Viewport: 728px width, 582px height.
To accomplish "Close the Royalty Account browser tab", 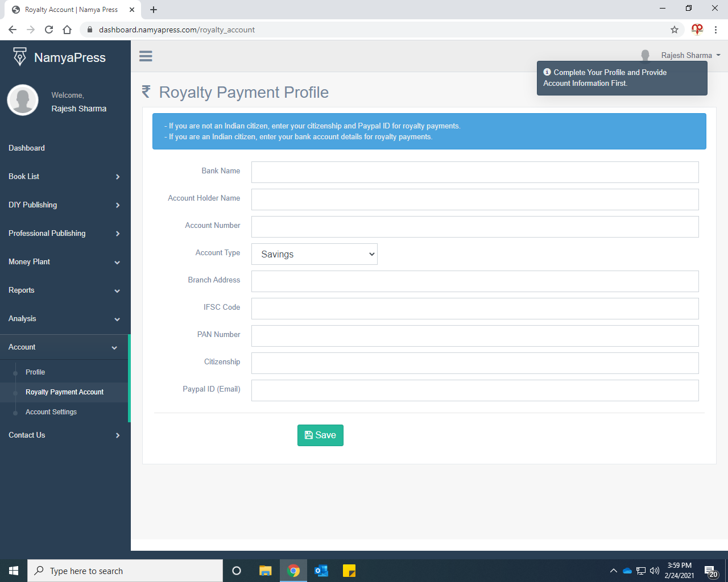I will coord(132,10).
